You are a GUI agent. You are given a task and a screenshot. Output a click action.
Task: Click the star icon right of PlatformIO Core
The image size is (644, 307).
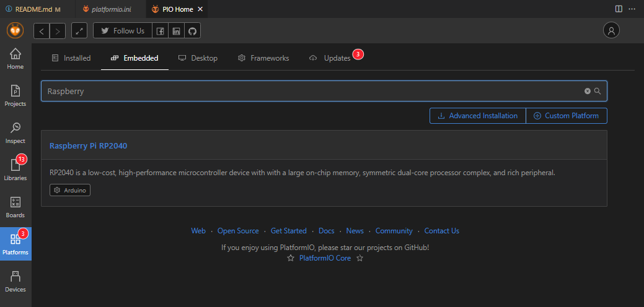click(x=359, y=258)
